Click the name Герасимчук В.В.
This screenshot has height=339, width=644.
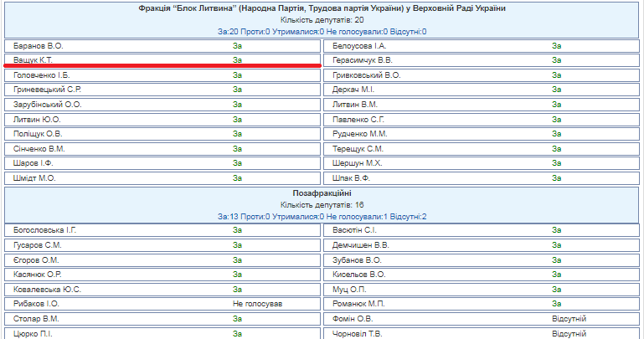[x=363, y=60]
